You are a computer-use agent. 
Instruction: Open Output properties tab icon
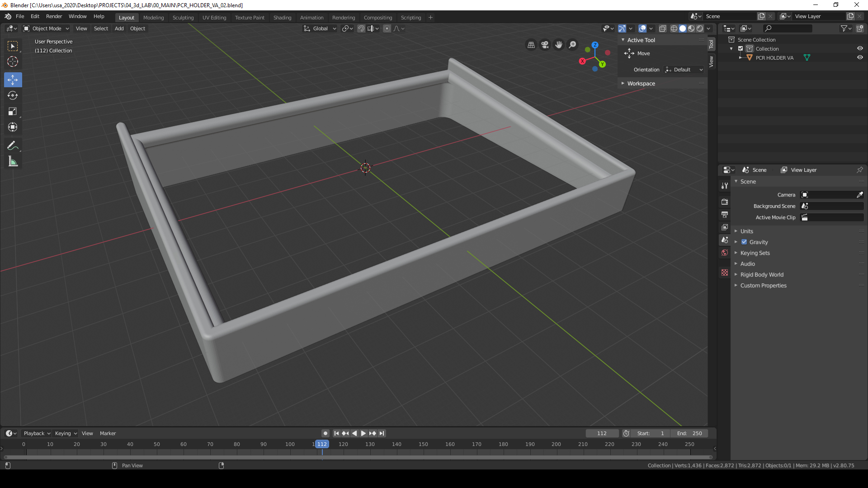(725, 214)
